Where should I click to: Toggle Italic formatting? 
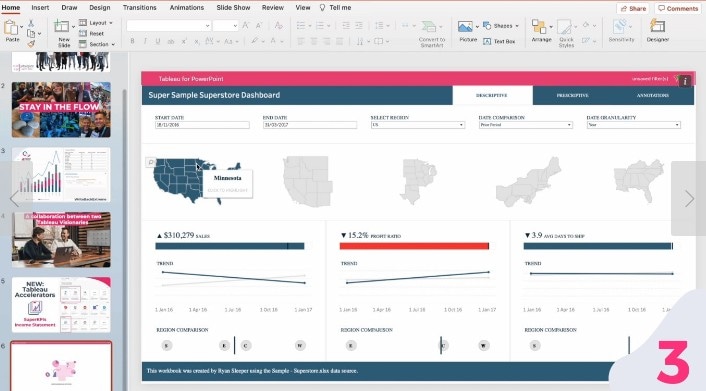coord(145,41)
